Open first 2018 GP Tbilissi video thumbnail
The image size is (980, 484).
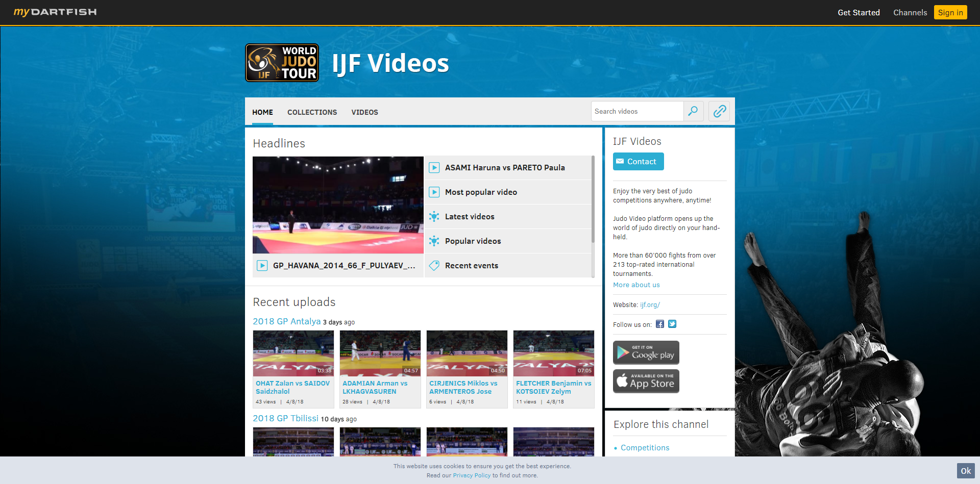293,442
